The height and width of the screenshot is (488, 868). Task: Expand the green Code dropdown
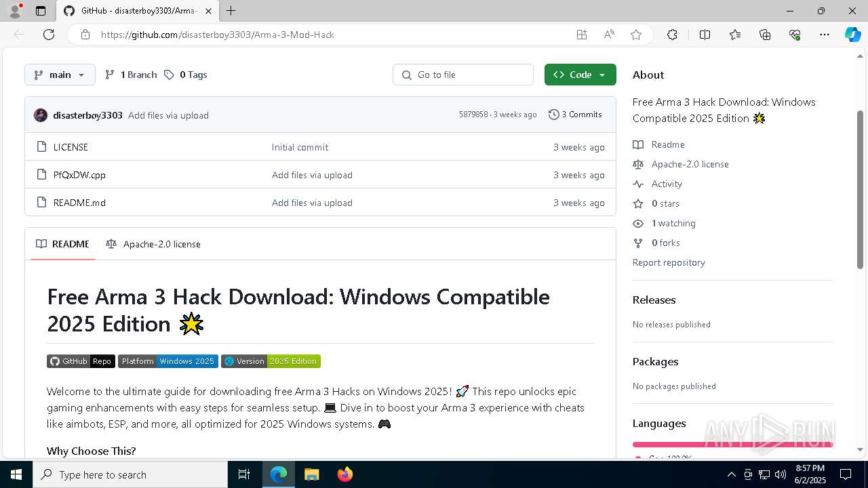tap(580, 75)
